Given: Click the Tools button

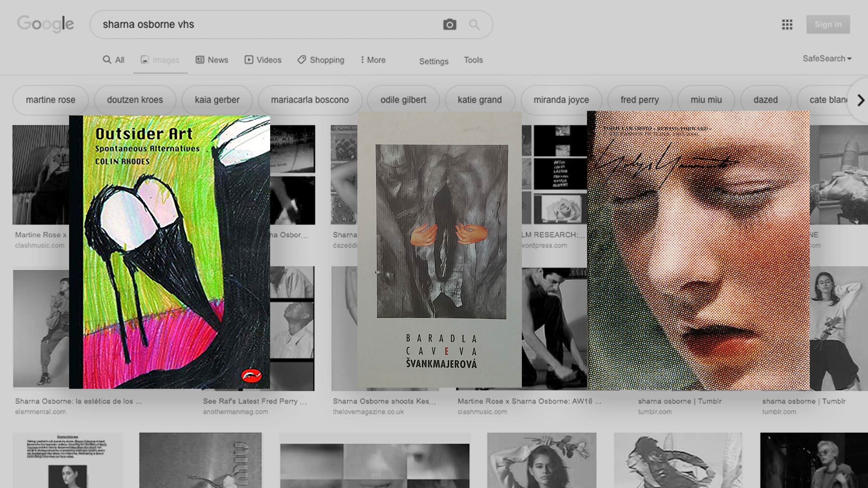Looking at the screenshot, I should point(473,60).
